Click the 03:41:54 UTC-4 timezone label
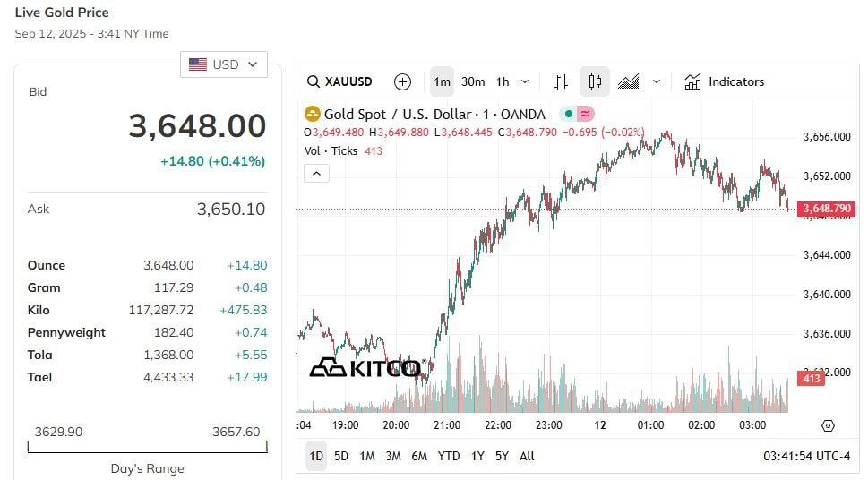This screenshot has width=868, height=480. [806, 456]
